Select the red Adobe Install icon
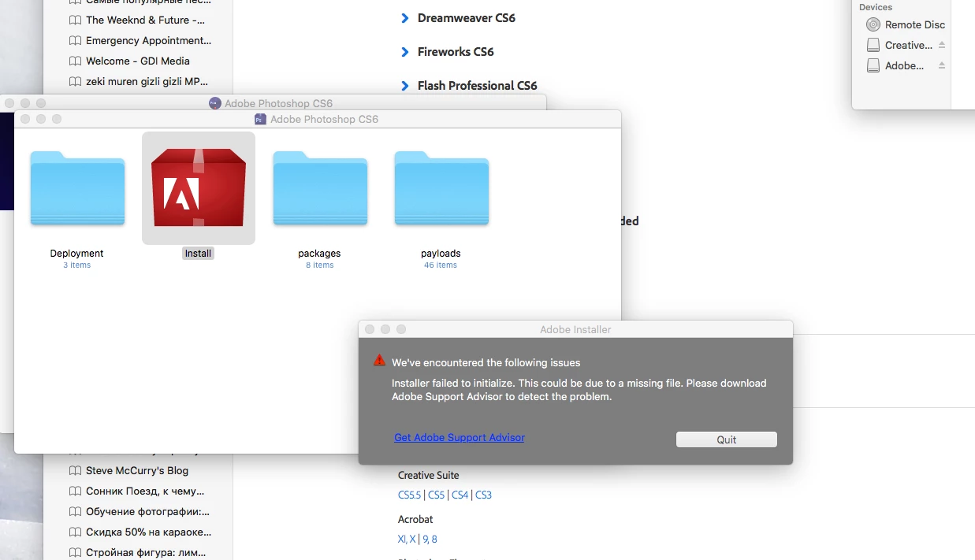Viewport: 975px width, 560px height. tap(199, 188)
